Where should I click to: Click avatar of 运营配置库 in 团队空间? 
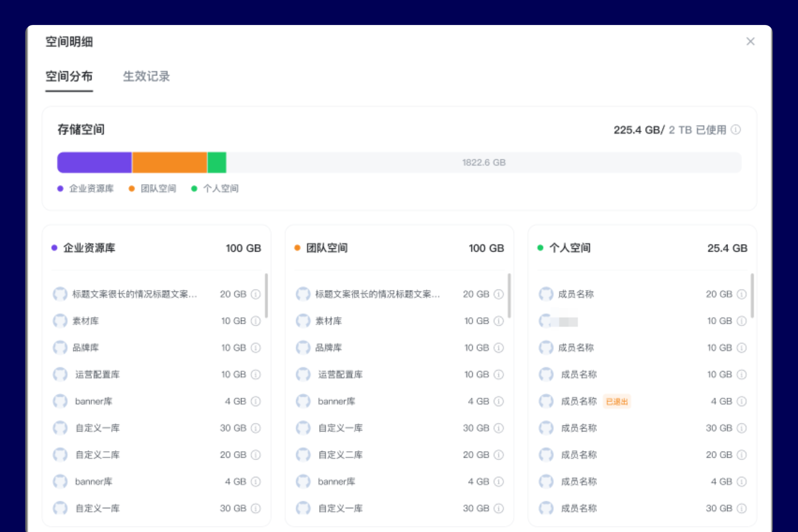coord(303,375)
